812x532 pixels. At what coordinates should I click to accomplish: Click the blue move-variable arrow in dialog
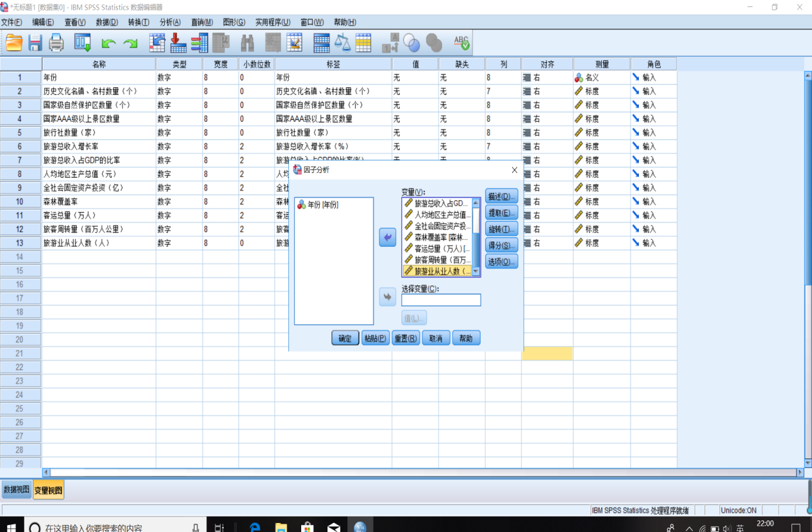point(387,237)
